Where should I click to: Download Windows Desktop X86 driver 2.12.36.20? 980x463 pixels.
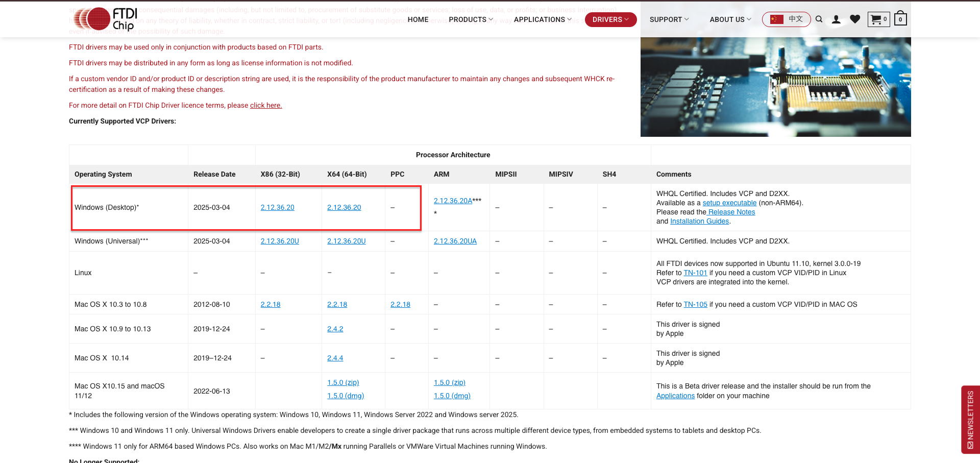coord(277,207)
